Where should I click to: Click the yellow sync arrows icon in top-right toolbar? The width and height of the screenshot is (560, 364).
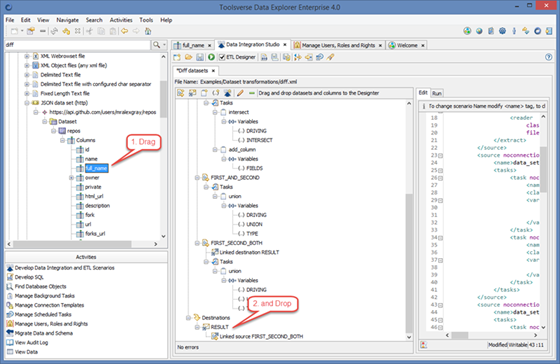click(x=525, y=31)
